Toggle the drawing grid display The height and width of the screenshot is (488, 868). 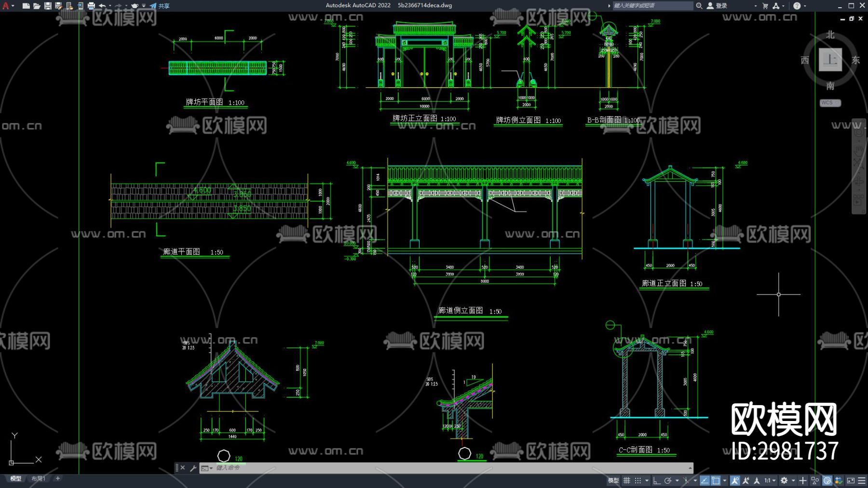[627, 480]
